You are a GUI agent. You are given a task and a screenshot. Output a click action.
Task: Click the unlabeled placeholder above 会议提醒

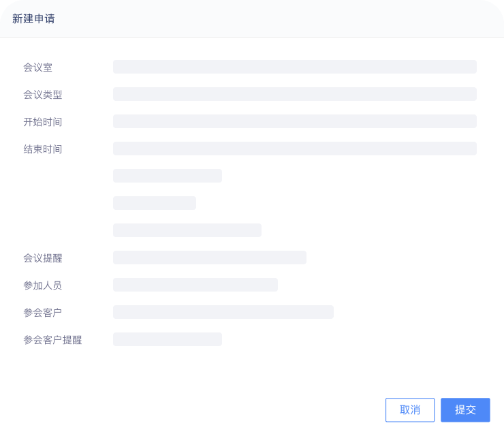tap(187, 230)
